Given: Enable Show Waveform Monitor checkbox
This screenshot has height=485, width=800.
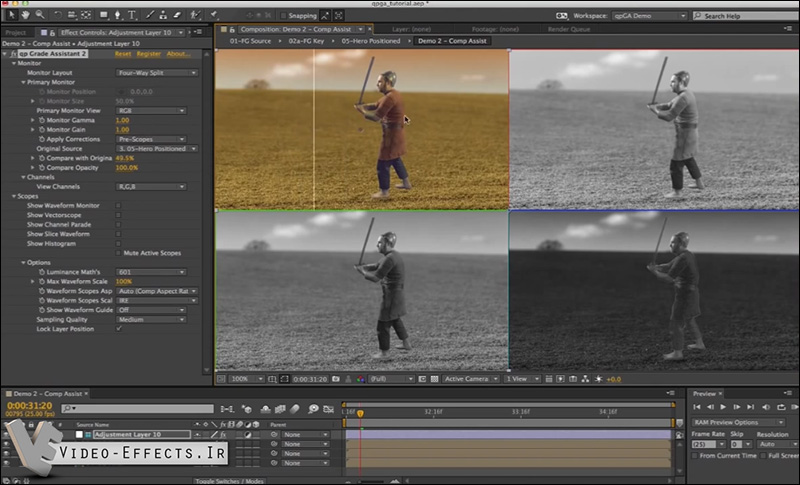Looking at the screenshot, I should [118, 206].
